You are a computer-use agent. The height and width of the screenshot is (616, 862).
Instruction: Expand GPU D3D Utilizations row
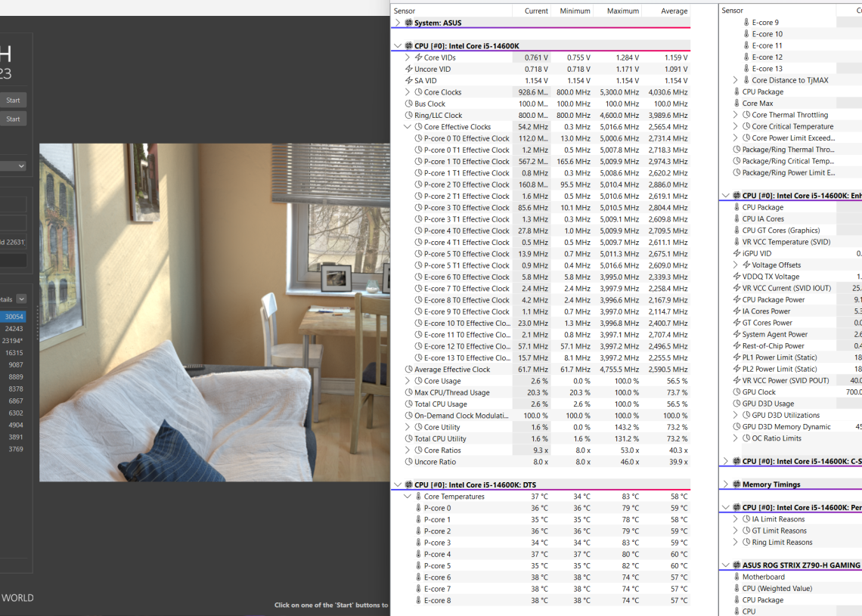[x=736, y=415]
